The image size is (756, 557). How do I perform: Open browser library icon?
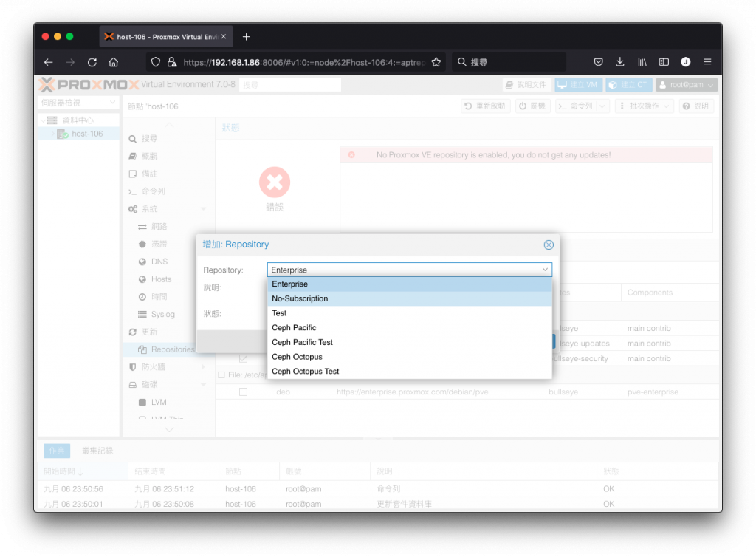pos(642,62)
